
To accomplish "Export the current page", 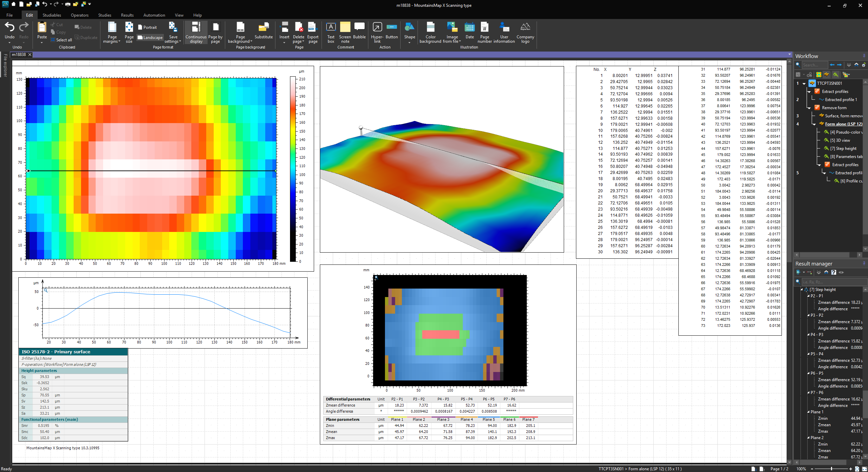I will pyautogui.click(x=312, y=32).
